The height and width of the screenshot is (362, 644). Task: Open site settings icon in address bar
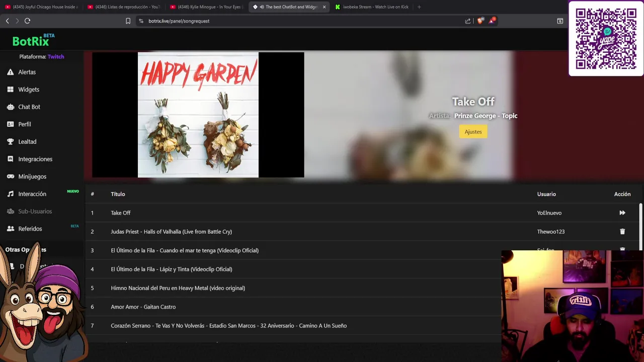pyautogui.click(x=141, y=21)
